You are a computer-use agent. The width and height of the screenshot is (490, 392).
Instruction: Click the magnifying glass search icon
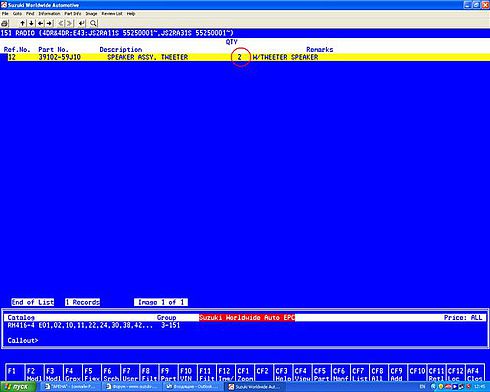point(93,23)
